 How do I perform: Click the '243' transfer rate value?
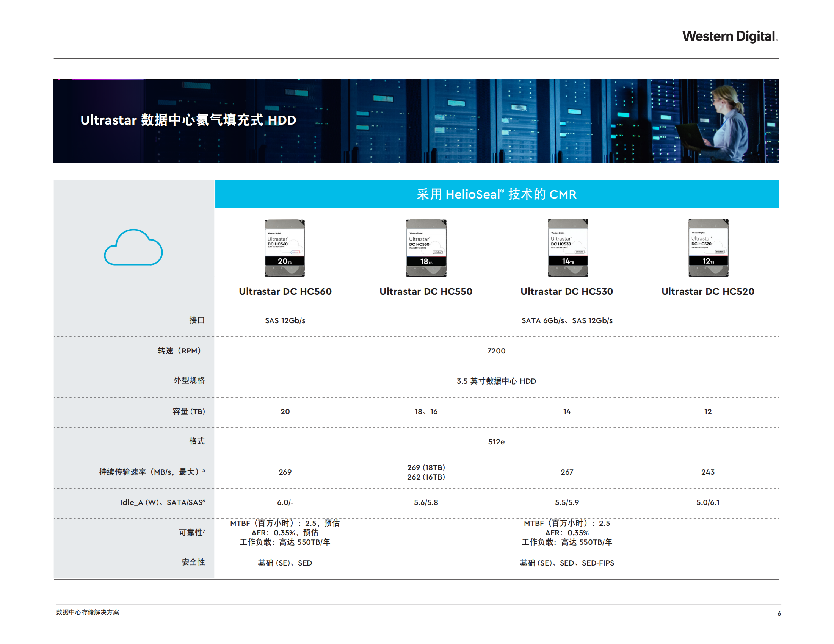click(x=708, y=472)
